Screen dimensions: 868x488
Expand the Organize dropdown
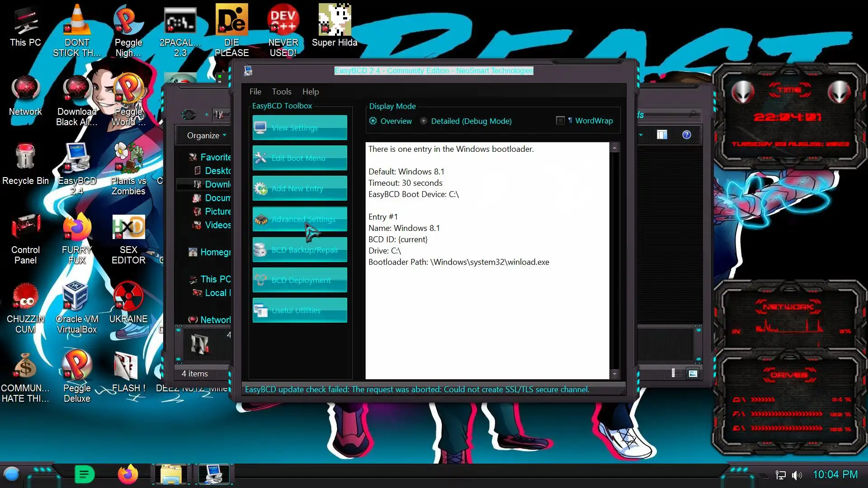tap(206, 136)
